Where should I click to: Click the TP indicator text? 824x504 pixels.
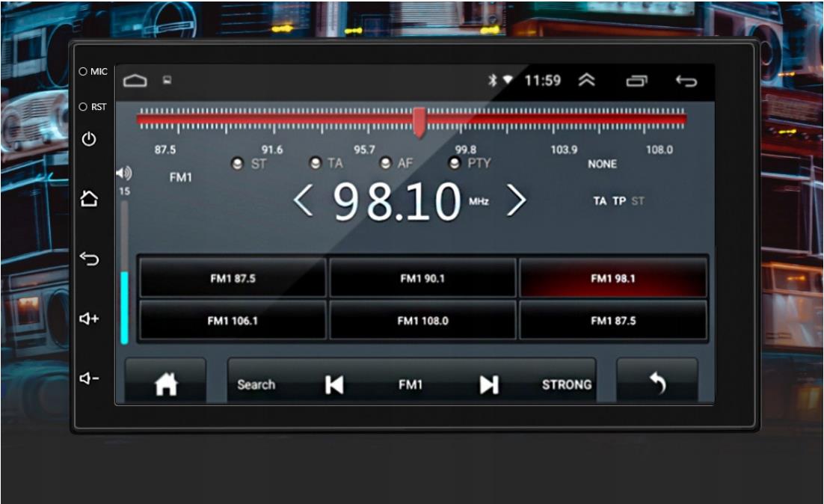(619, 200)
